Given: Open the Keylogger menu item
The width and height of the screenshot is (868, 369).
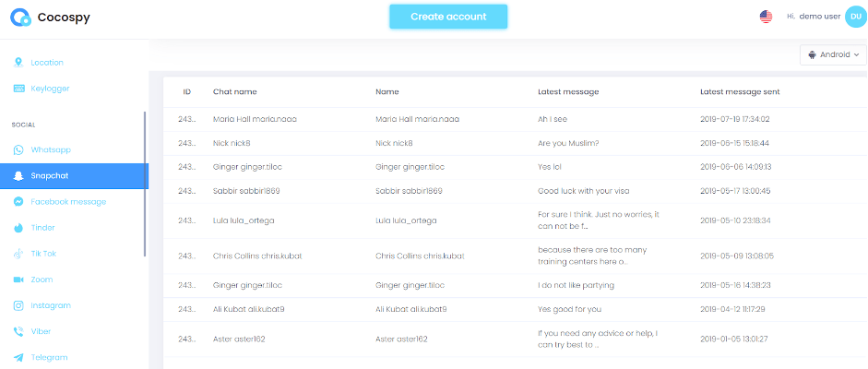Looking at the screenshot, I should click(x=50, y=89).
